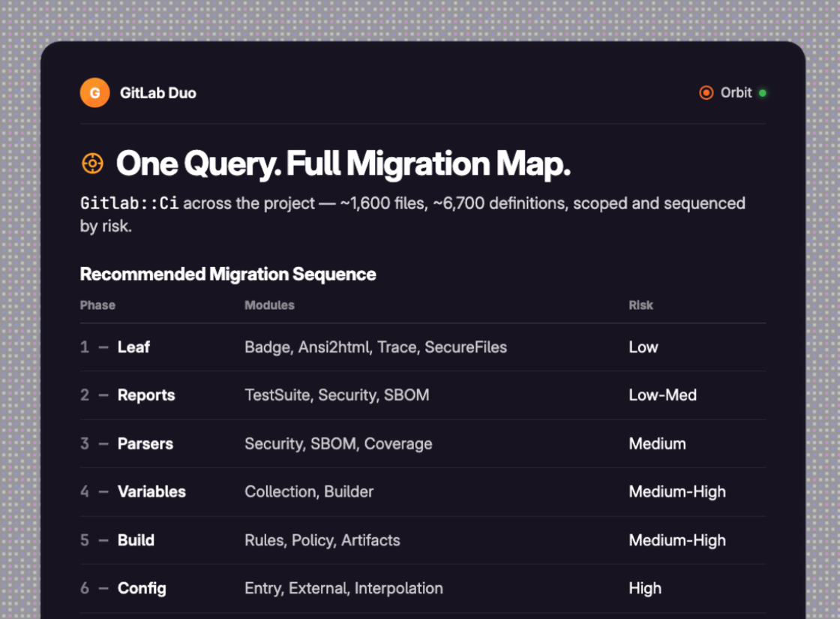Select the Reports phase cell
The width and height of the screenshot is (840, 619).
[x=127, y=395]
